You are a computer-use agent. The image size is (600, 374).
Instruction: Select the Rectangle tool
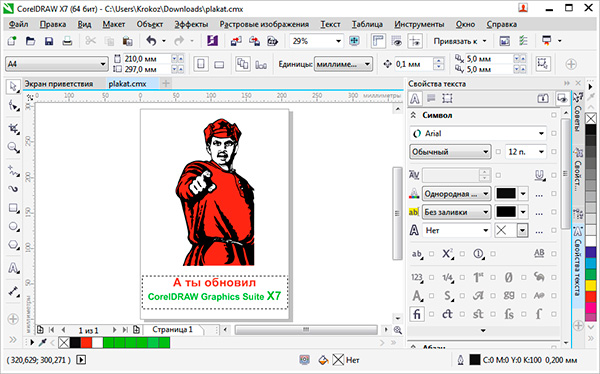(13, 208)
